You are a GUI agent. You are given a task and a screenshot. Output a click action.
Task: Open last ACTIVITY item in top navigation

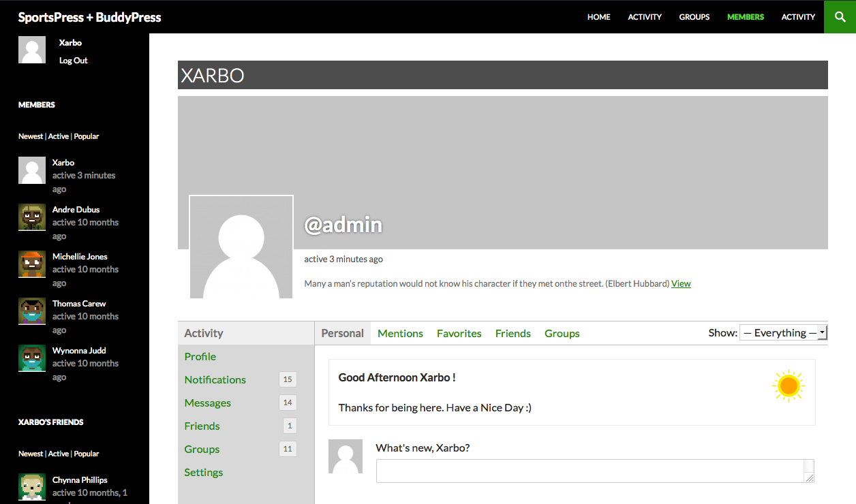pos(798,17)
